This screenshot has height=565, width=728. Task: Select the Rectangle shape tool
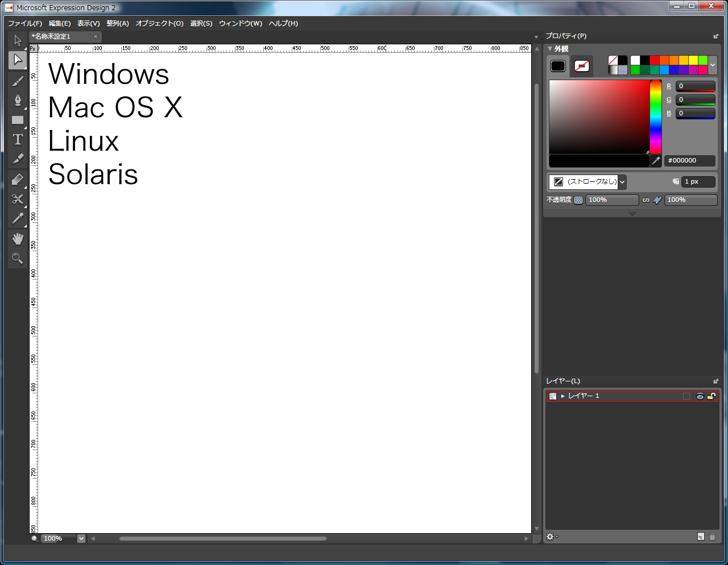pyautogui.click(x=18, y=120)
